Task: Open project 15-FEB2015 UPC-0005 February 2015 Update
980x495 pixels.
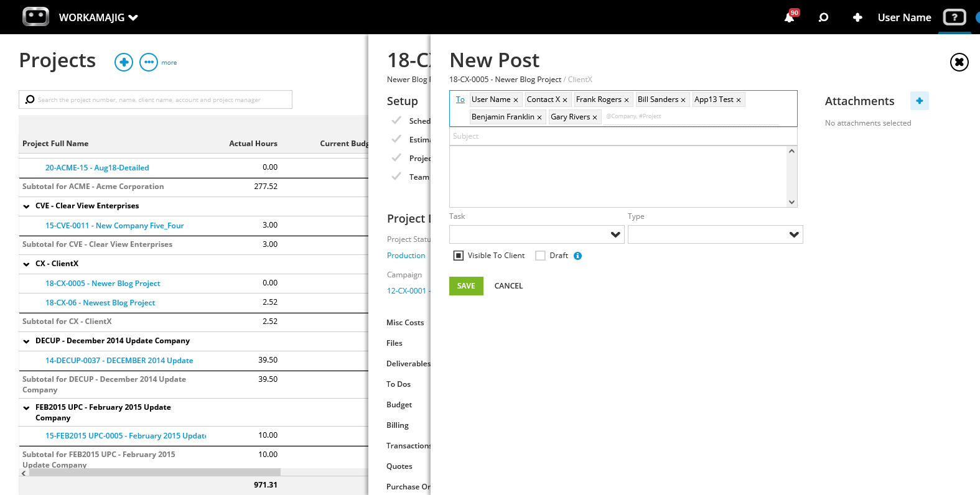Action: [x=126, y=436]
